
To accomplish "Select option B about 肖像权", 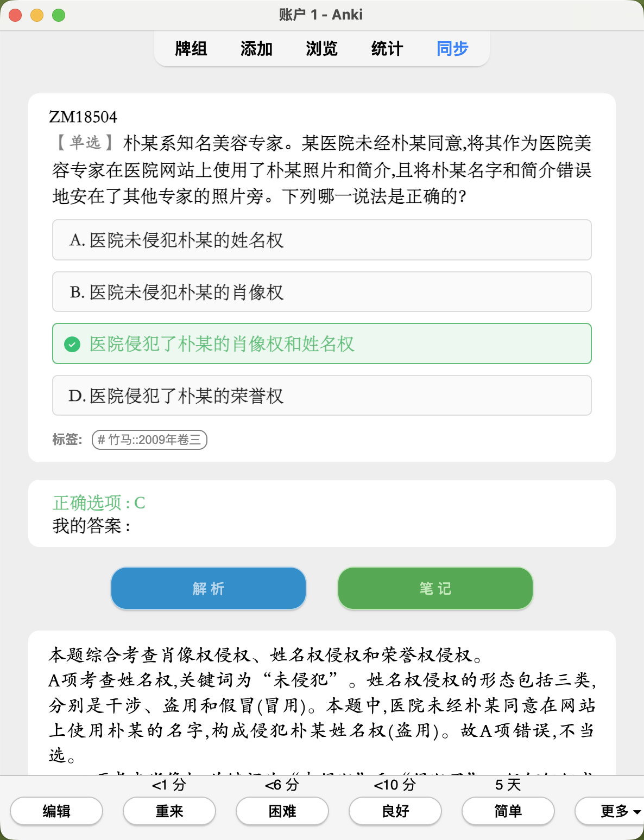I will tap(321, 292).
